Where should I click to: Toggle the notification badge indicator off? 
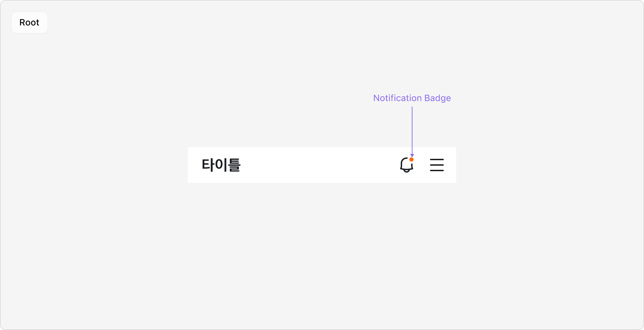[x=412, y=159]
